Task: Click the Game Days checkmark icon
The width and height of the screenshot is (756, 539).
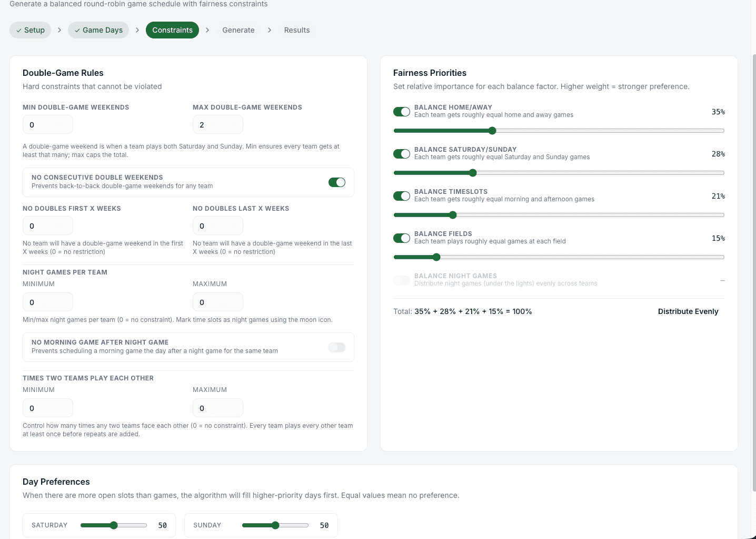Action: tap(77, 31)
